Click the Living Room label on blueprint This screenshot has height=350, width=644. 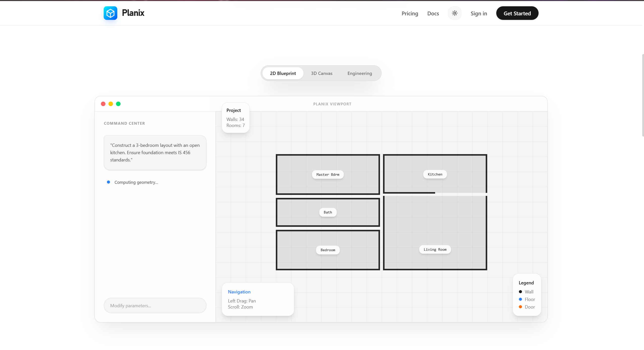point(435,249)
